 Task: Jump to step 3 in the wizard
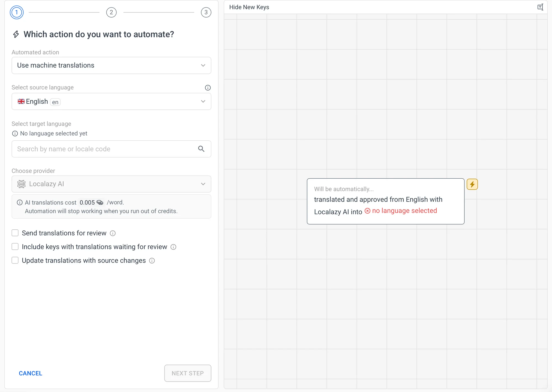click(206, 12)
